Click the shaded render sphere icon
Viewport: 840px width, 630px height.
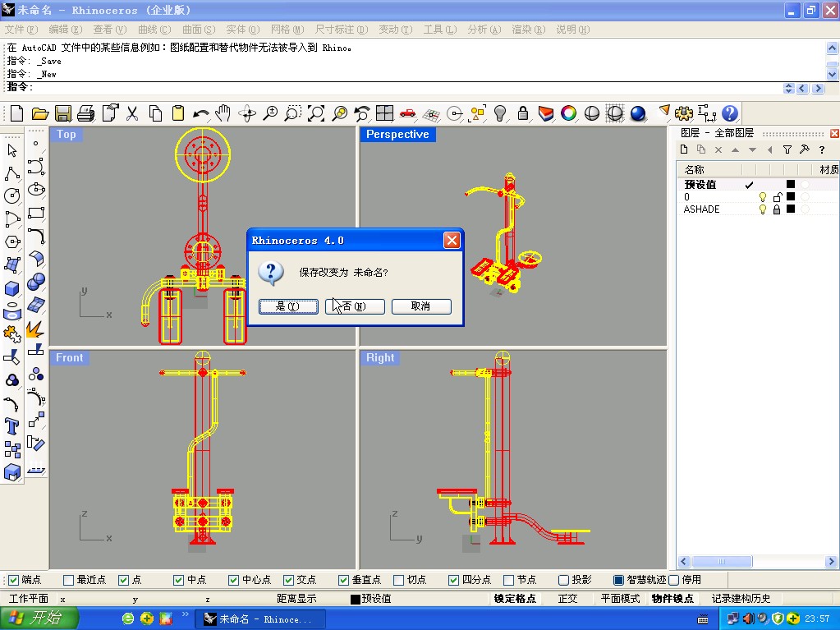(x=638, y=113)
